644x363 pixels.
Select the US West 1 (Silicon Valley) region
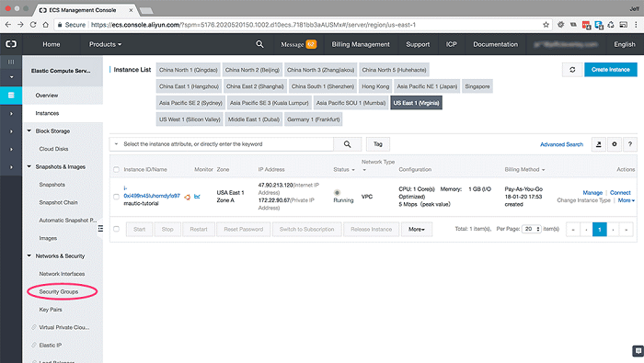(190, 119)
